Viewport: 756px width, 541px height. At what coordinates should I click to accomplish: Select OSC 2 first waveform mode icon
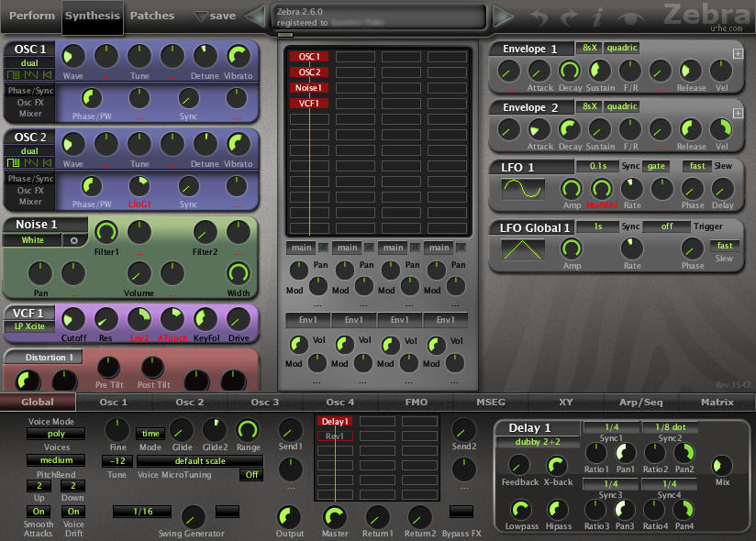click(13, 163)
